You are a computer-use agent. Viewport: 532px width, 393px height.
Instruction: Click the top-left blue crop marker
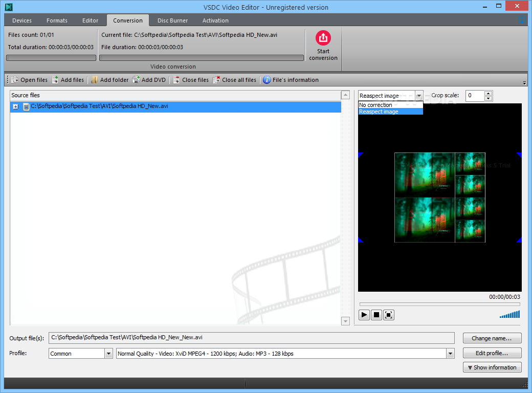click(361, 155)
